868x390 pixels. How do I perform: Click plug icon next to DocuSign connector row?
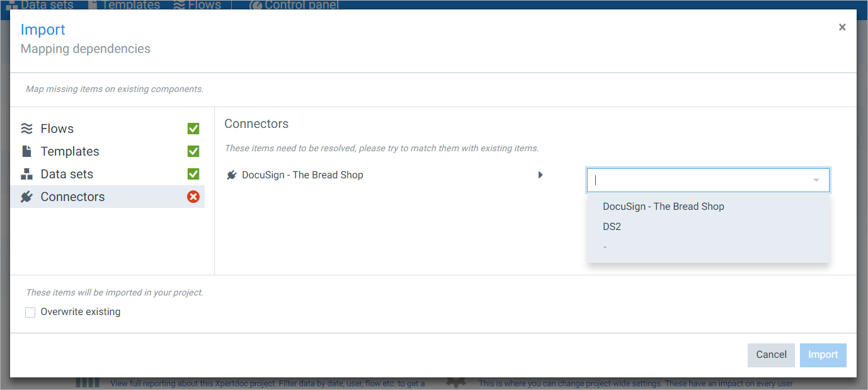[232, 175]
